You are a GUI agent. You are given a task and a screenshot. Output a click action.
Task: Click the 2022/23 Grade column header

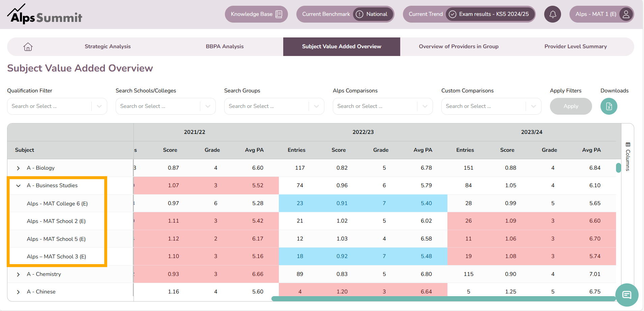pos(381,150)
